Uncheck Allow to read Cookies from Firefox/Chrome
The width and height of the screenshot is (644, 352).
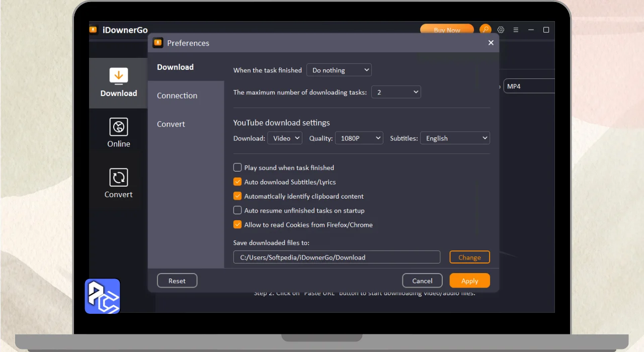click(x=237, y=225)
